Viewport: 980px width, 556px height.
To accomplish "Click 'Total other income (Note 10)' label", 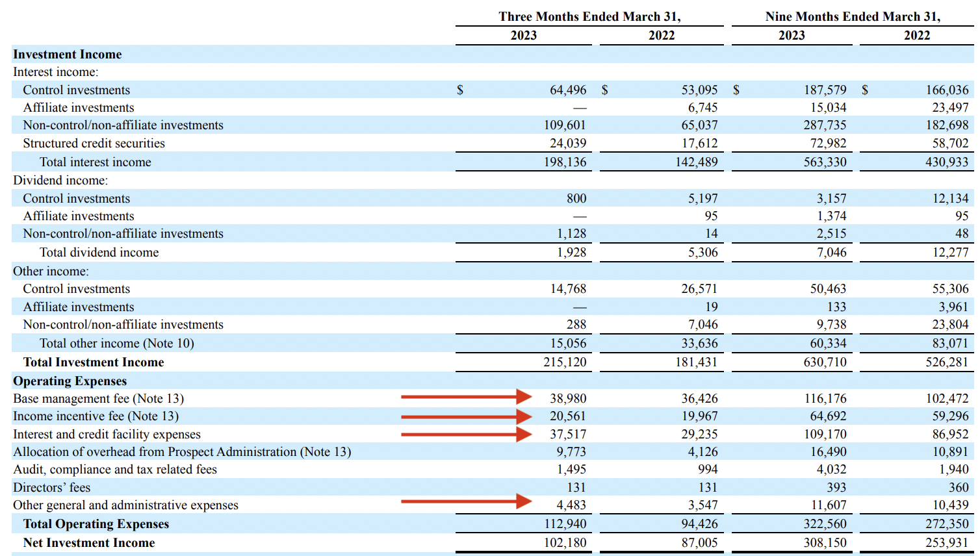I will pyautogui.click(x=117, y=344).
